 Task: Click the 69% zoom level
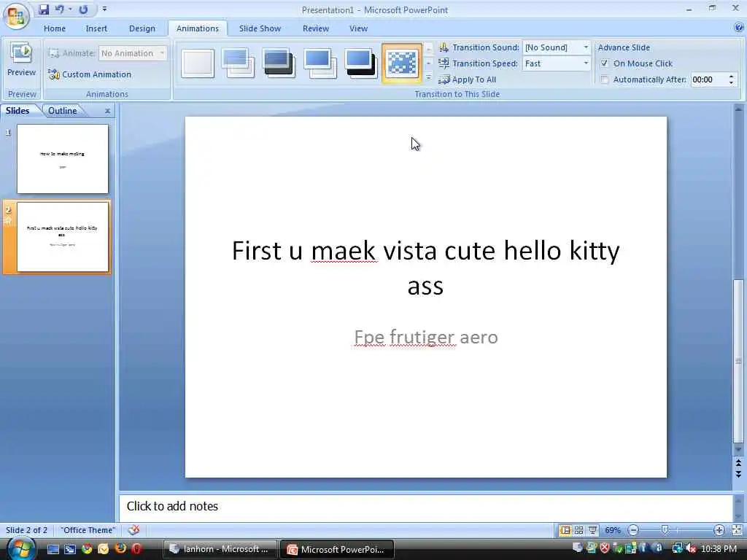tap(613, 530)
